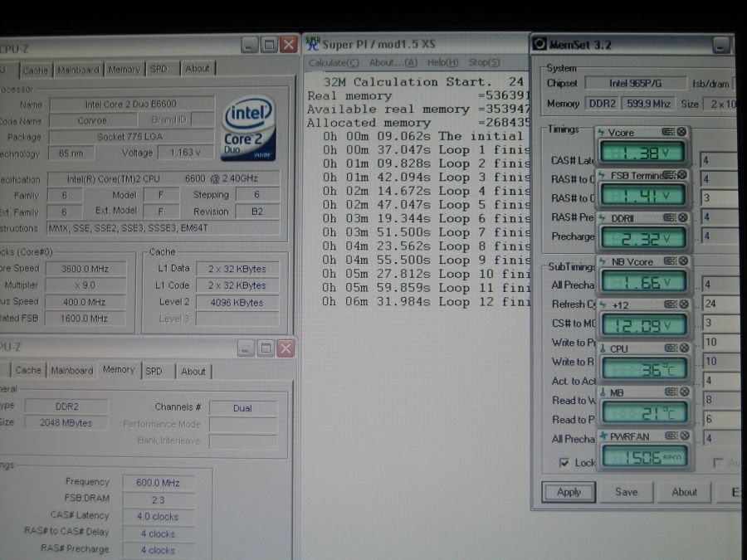
Task: Click the Stop(S) menu in Super PI
Action: coord(484,62)
